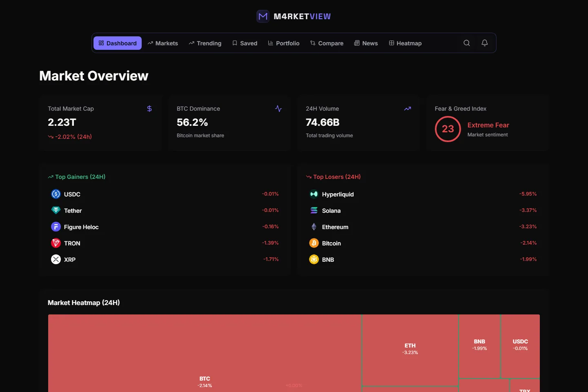Open the Markets tab
Screen dimensions: 588x392
tap(163, 43)
